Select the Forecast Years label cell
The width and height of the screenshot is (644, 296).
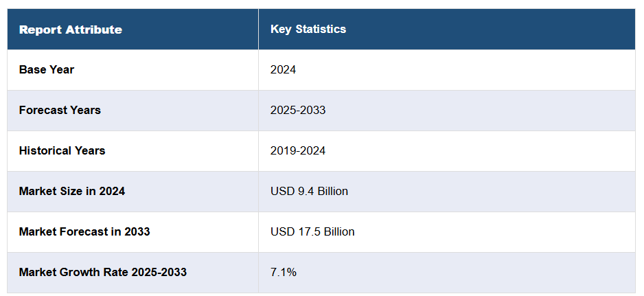60,110
